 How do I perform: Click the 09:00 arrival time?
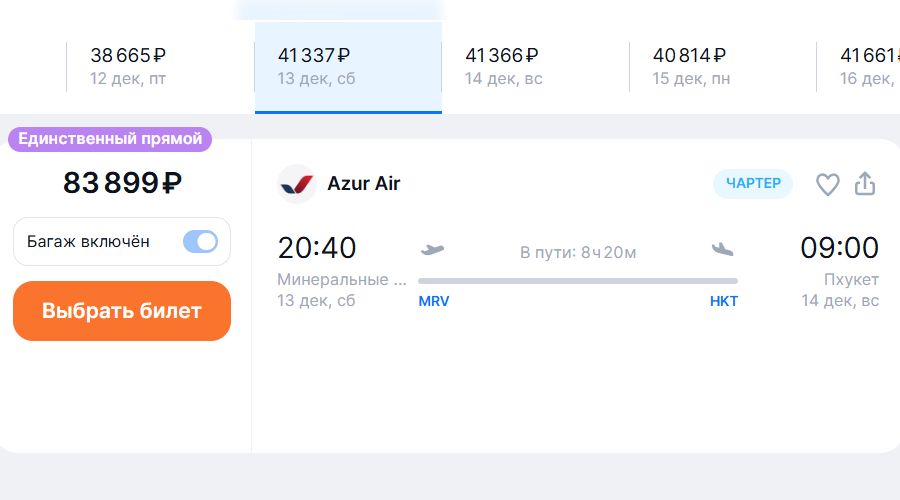839,248
